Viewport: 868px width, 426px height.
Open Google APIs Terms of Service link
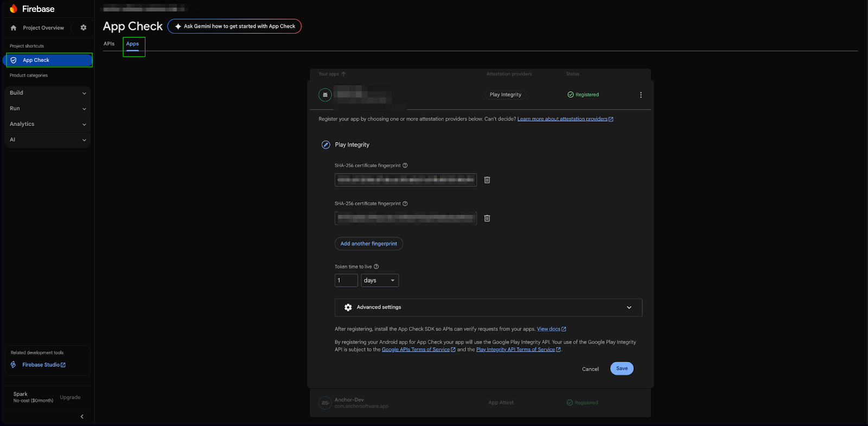(x=418, y=349)
